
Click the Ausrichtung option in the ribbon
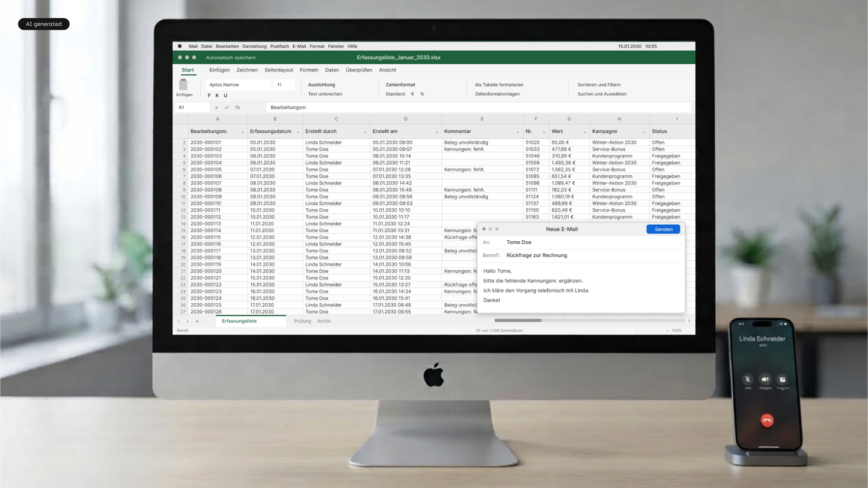pos(321,84)
